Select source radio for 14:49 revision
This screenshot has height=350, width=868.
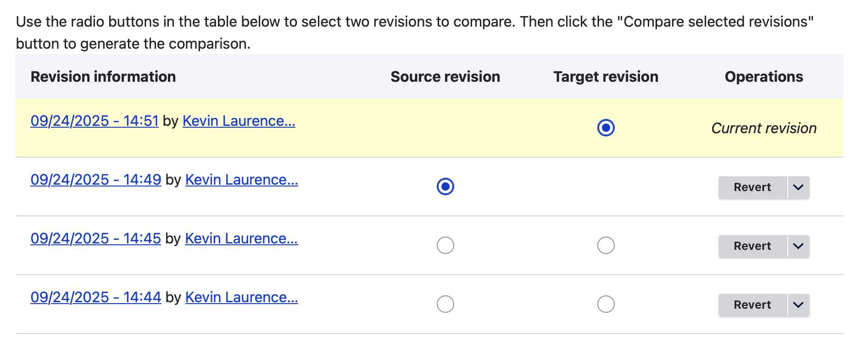tap(445, 186)
